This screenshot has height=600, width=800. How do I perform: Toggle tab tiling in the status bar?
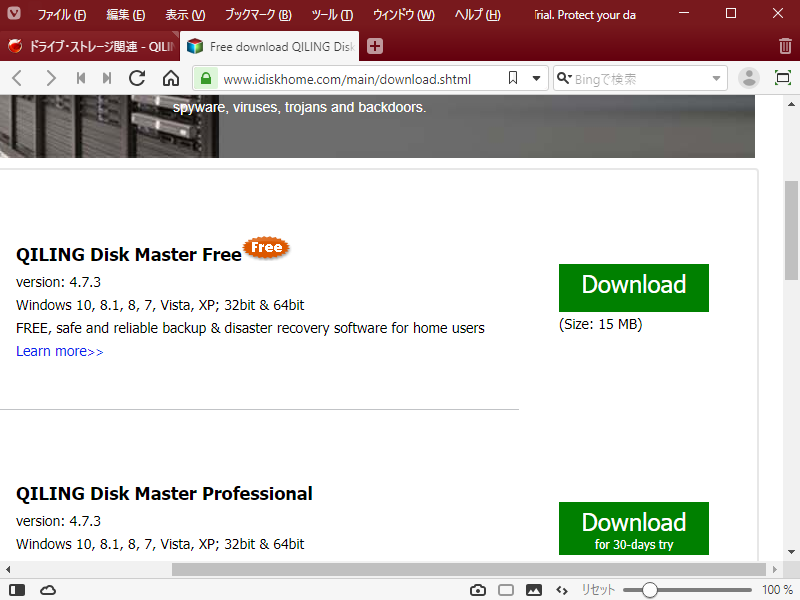(x=506, y=590)
